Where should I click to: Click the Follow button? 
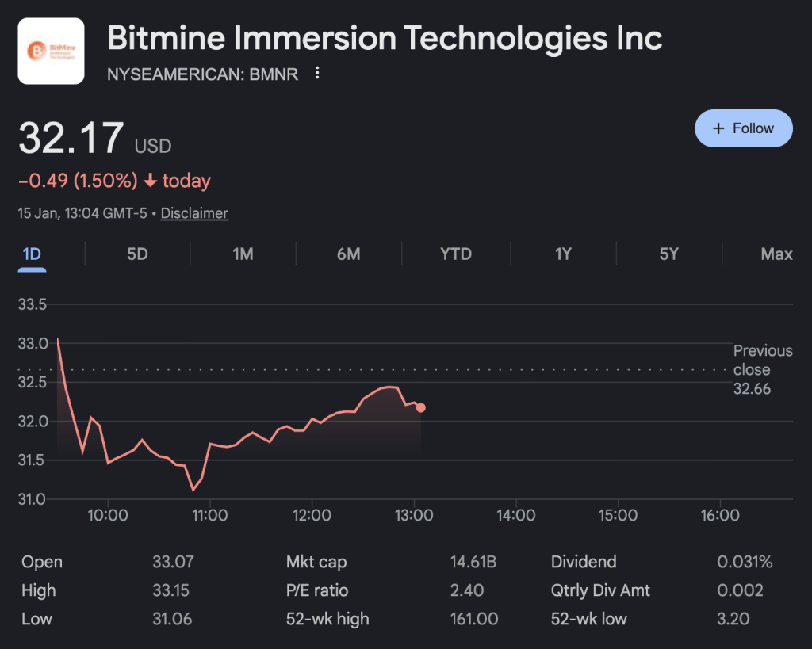tap(743, 128)
